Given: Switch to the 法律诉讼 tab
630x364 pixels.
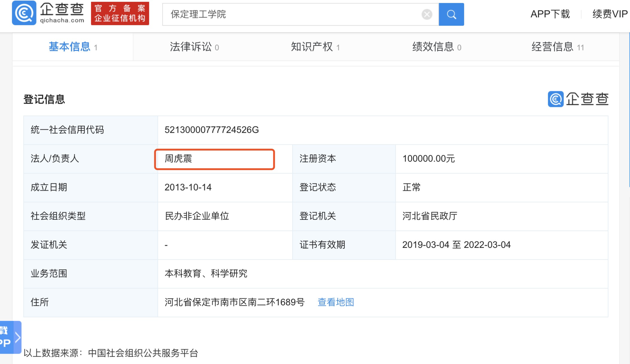Looking at the screenshot, I should 191,47.
